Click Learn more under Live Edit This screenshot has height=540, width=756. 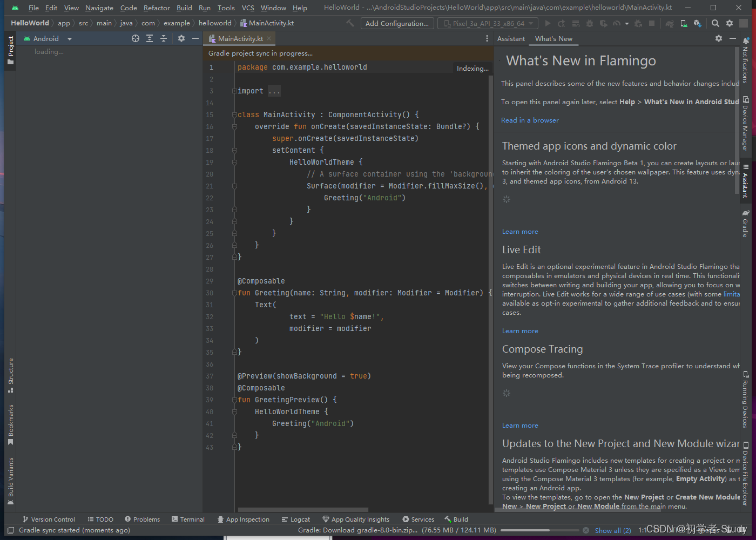click(520, 330)
